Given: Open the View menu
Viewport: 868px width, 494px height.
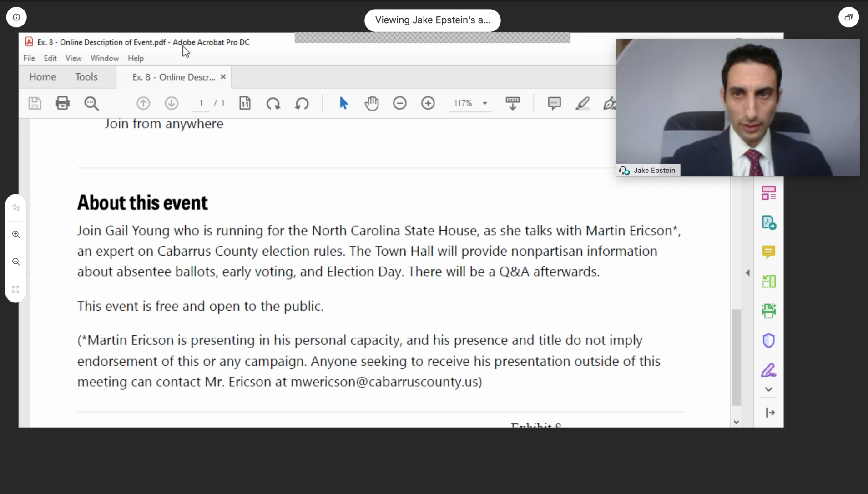Looking at the screenshot, I should click(73, 58).
